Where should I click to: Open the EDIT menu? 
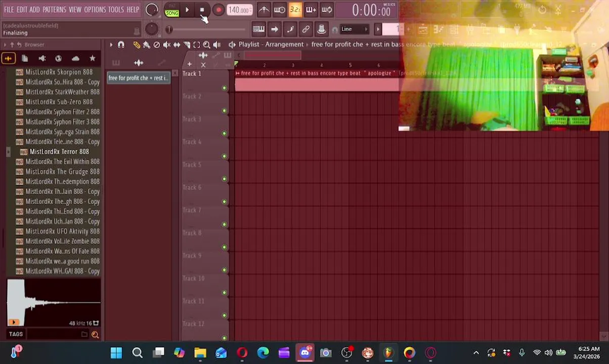[x=22, y=10]
